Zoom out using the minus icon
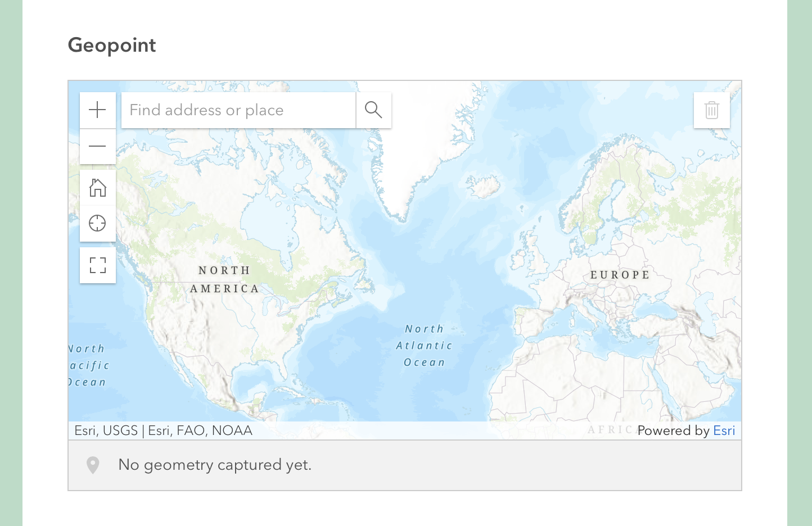The height and width of the screenshot is (526, 812). click(x=98, y=146)
